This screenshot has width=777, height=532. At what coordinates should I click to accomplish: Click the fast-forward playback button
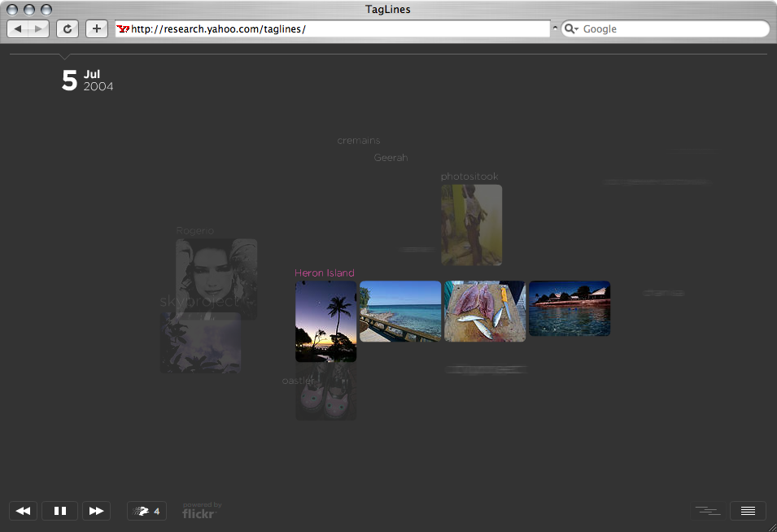96,511
